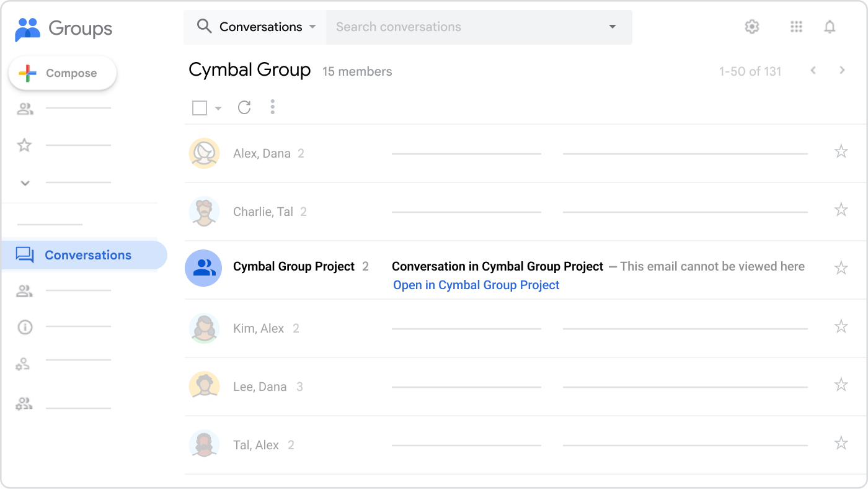Viewport: 868px width, 489px height.
Task: Star the Cymbal Group Project conversation
Action: pyautogui.click(x=841, y=268)
